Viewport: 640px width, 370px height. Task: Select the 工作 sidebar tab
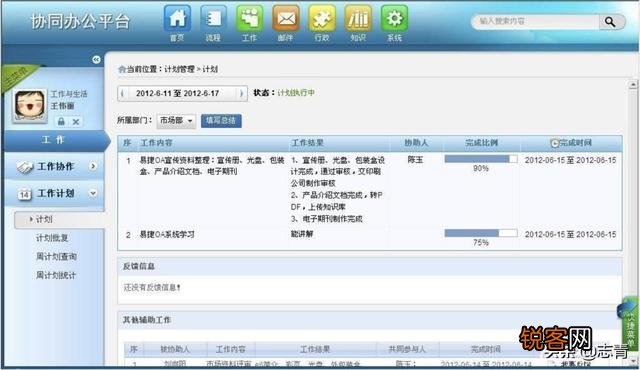point(54,140)
